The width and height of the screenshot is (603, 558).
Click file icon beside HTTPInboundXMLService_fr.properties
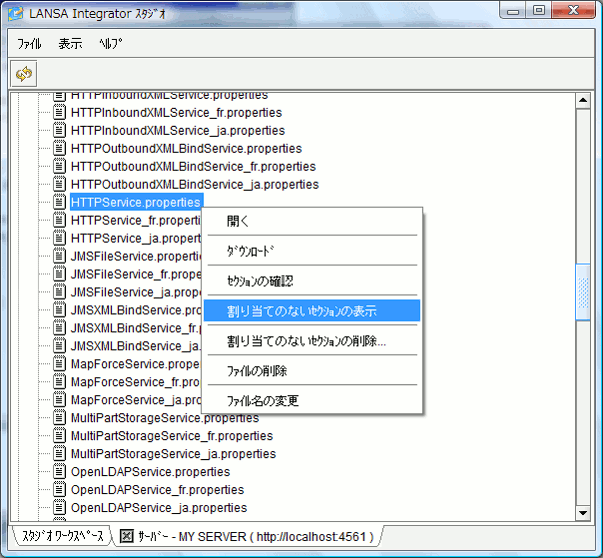(59, 112)
